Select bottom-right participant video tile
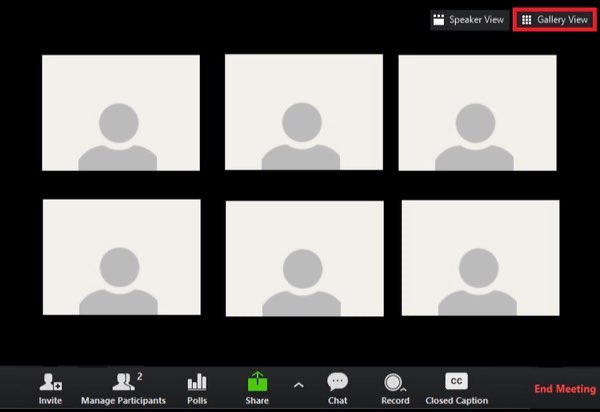Viewport: 600px width, 412px height. [x=481, y=258]
